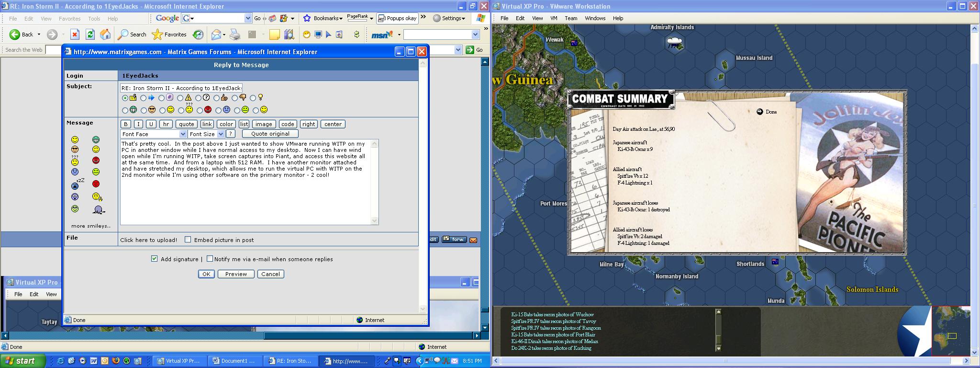Click the Stop page loading icon
Viewport: 980px width, 368px height.
pos(75,34)
